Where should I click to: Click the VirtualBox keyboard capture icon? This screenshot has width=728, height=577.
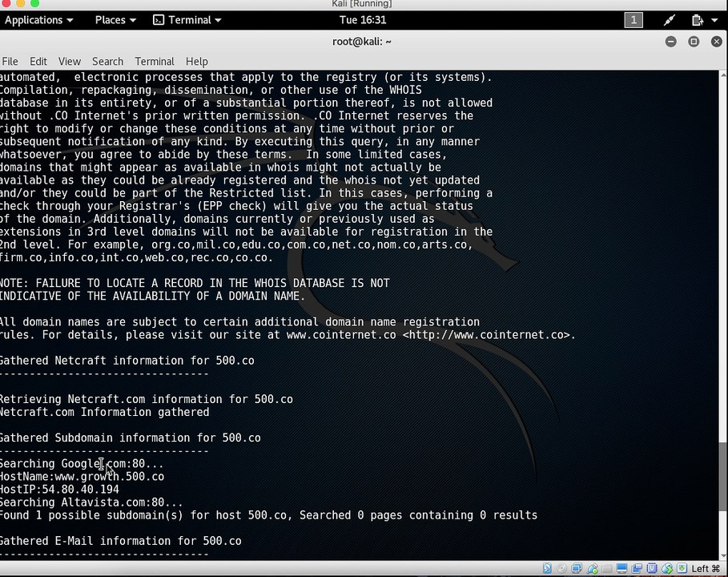coord(682,568)
